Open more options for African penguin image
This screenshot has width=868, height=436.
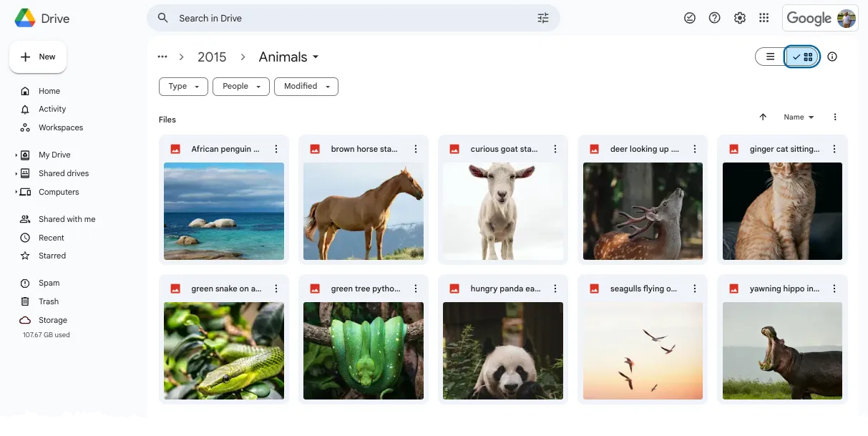[x=276, y=149]
